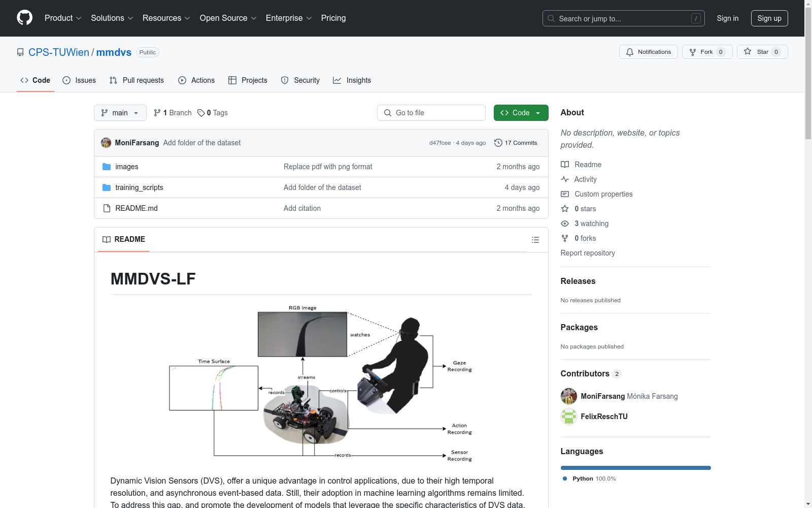Viewport: 812px width, 508px height.
Task: Click the Packages heading
Action: tap(579, 327)
